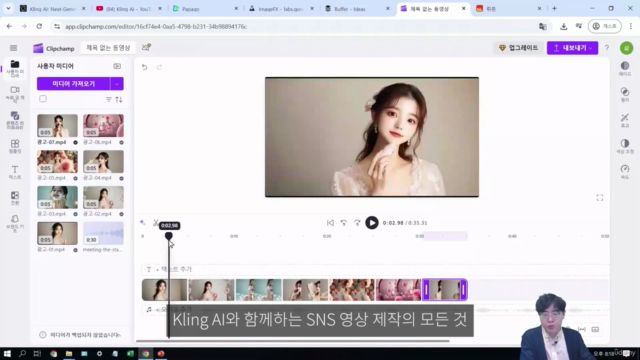This screenshot has height=360, width=640.
Task: Click the add text track button
Action: coord(169,269)
